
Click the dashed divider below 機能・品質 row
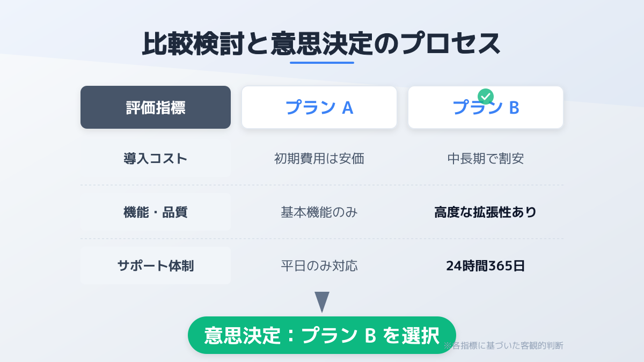click(322, 239)
